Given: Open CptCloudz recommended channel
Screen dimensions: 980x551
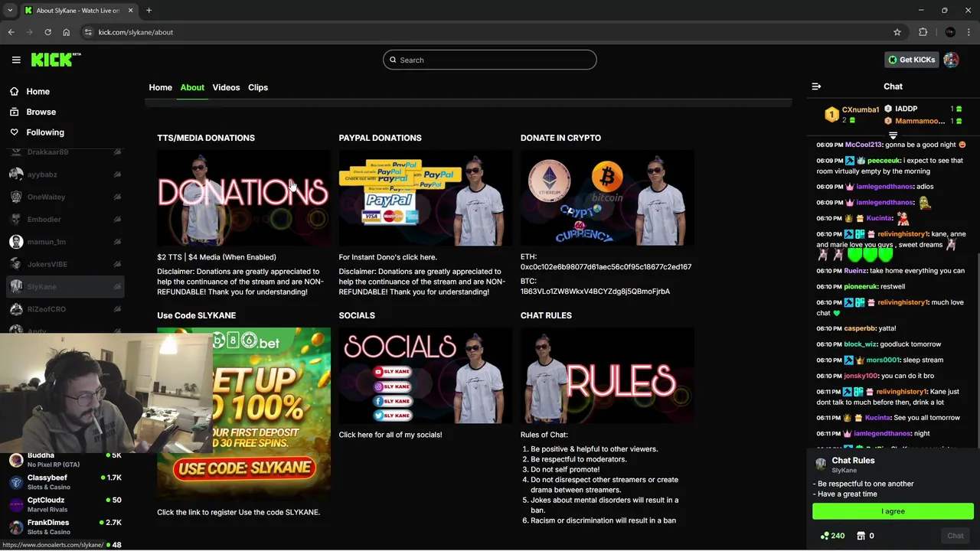Looking at the screenshot, I should point(65,504).
